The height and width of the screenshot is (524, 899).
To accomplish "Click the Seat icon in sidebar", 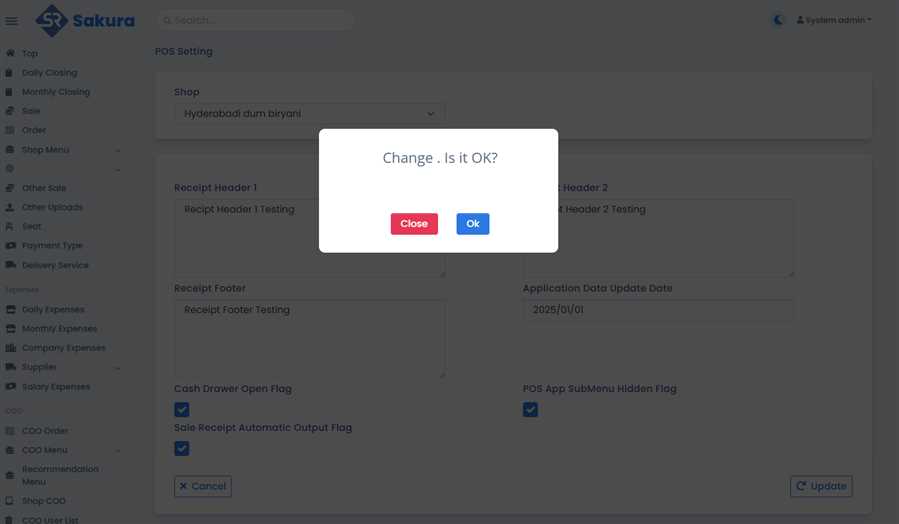I will (10, 227).
